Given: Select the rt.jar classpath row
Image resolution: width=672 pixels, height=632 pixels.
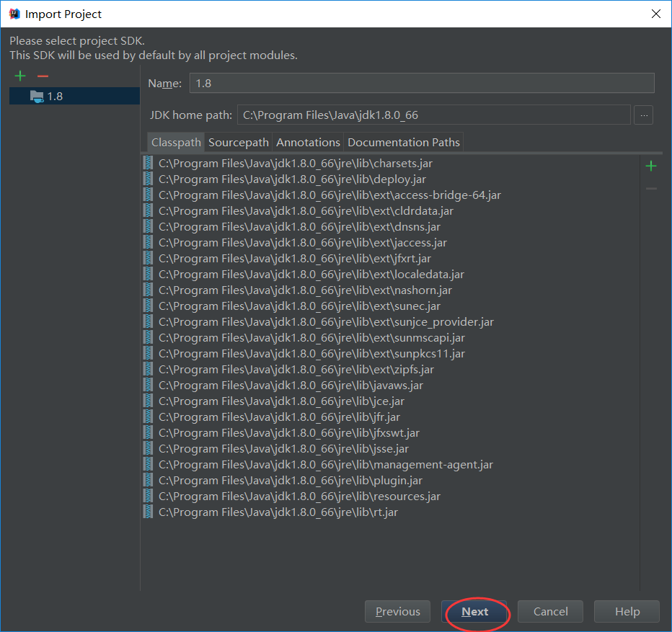Looking at the screenshot, I should (391, 512).
